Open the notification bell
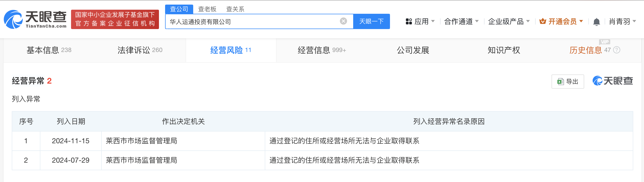The image size is (644, 182). click(x=596, y=22)
